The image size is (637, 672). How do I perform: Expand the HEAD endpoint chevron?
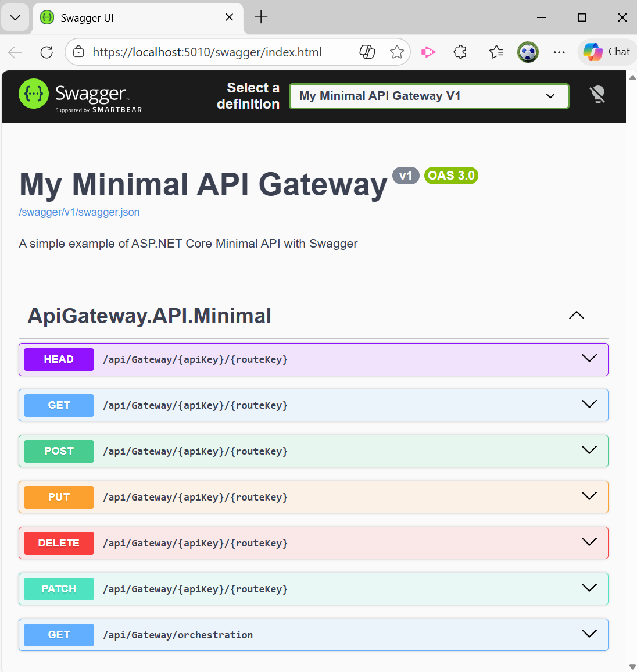coord(589,358)
